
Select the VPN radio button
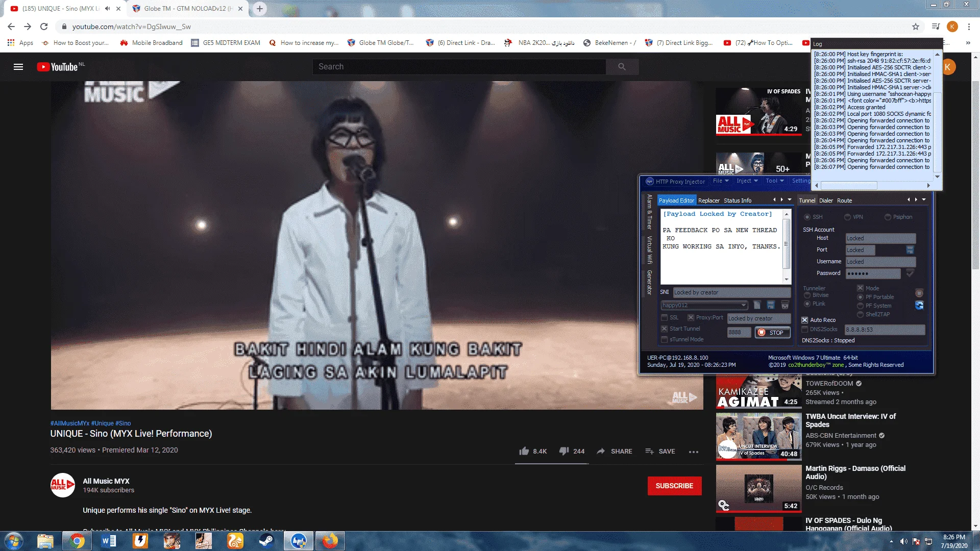tap(847, 217)
